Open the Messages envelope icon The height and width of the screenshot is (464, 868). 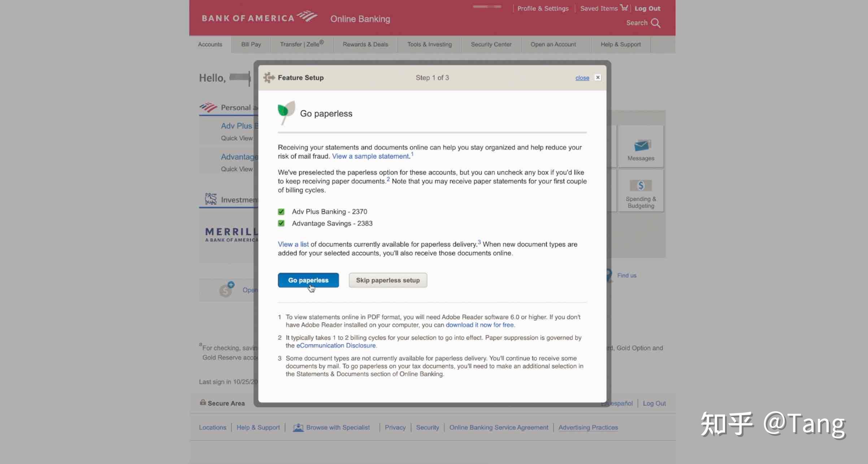tap(641, 146)
